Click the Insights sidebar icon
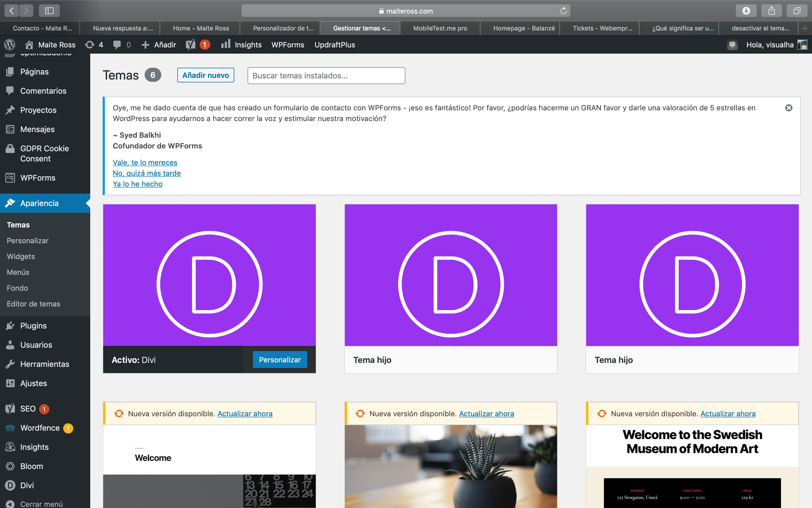812x508 pixels. pyautogui.click(x=10, y=447)
